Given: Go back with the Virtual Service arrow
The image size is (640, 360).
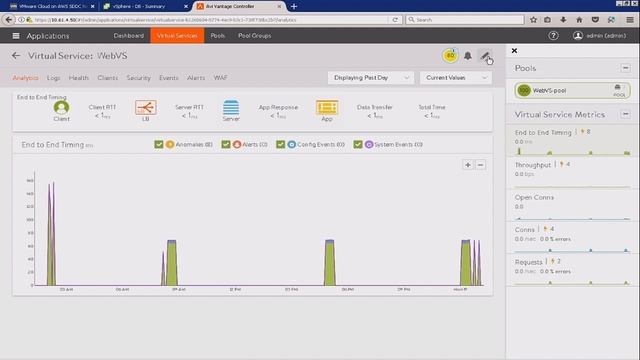Looking at the screenshot, I should point(16,56).
